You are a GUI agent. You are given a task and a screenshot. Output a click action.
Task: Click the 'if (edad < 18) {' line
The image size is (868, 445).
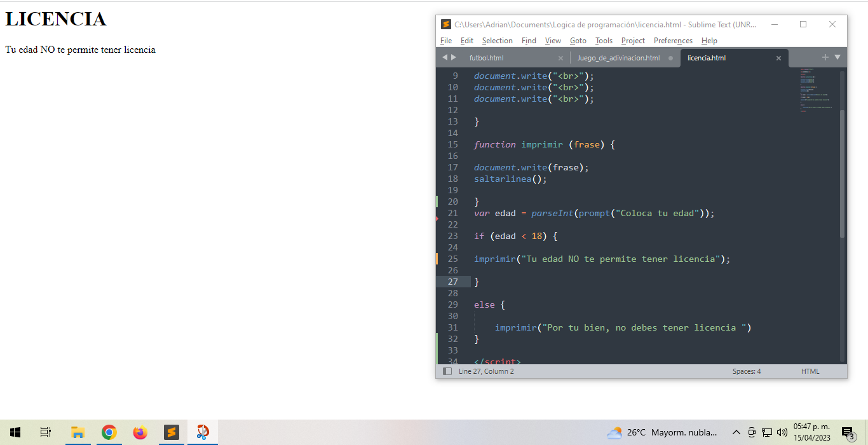(x=516, y=236)
